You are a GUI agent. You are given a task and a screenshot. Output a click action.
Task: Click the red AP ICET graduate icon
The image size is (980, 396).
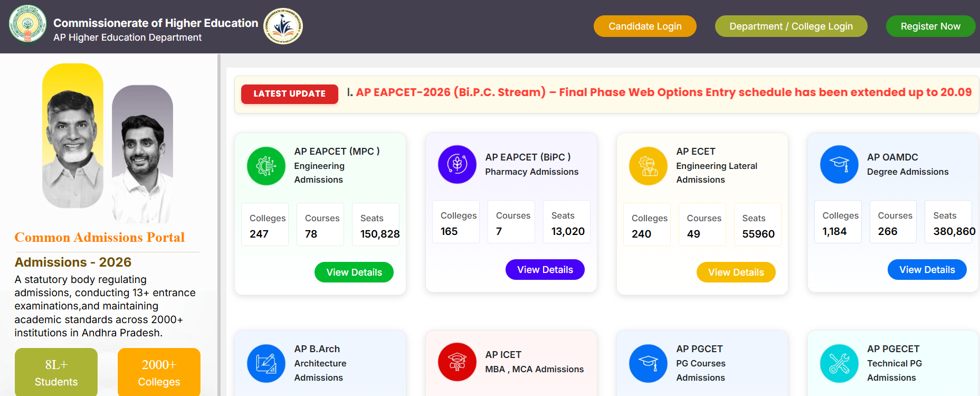point(457,362)
